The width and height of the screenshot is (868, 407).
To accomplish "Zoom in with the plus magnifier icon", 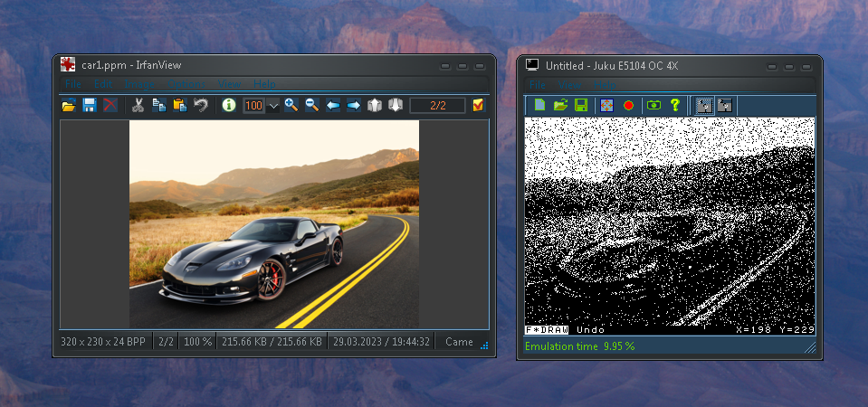I will point(291,106).
